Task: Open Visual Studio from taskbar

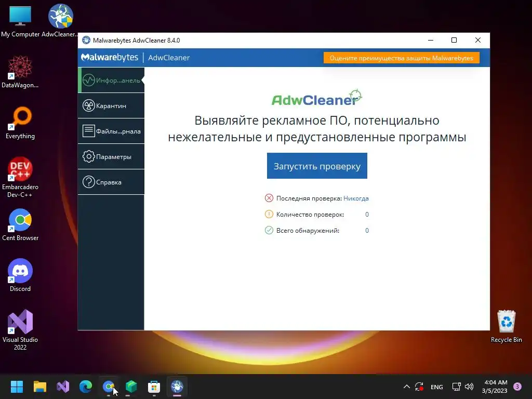Action: pyautogui.click(x=63, y=387)
